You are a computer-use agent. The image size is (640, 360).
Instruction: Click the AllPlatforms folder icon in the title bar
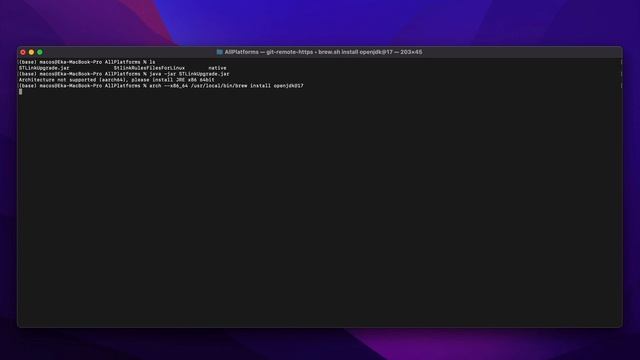(220, 52)
